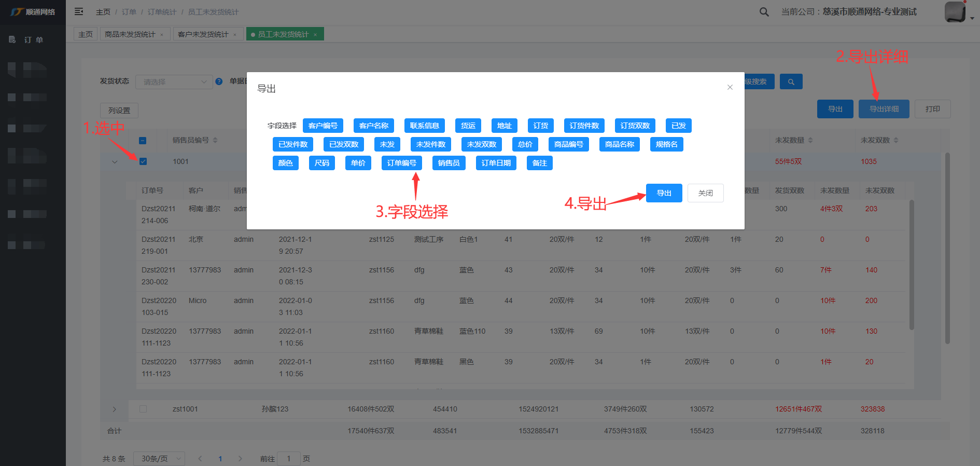The height and width of the screenshot is (466, 980).
Task: Click the page number input field
Action: pyautogui.click(x=289, y=459)
